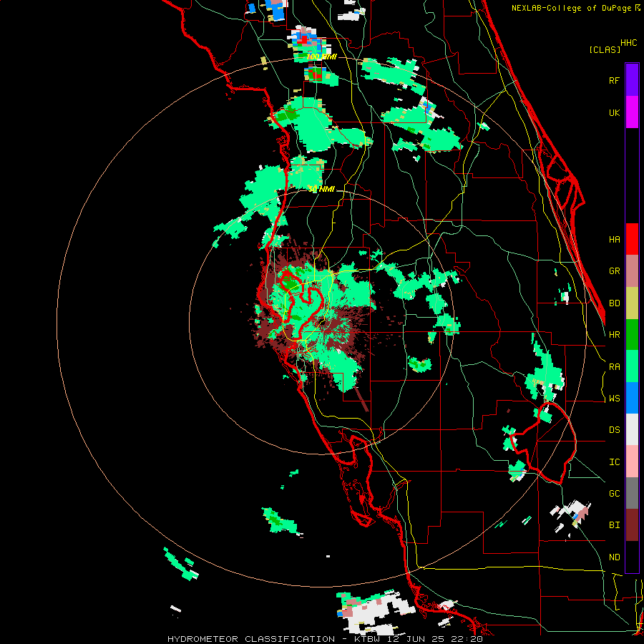This screenshot has width=644, height=644.
Task: Click the KTBW radar site identifier
Action: [367, 639]
